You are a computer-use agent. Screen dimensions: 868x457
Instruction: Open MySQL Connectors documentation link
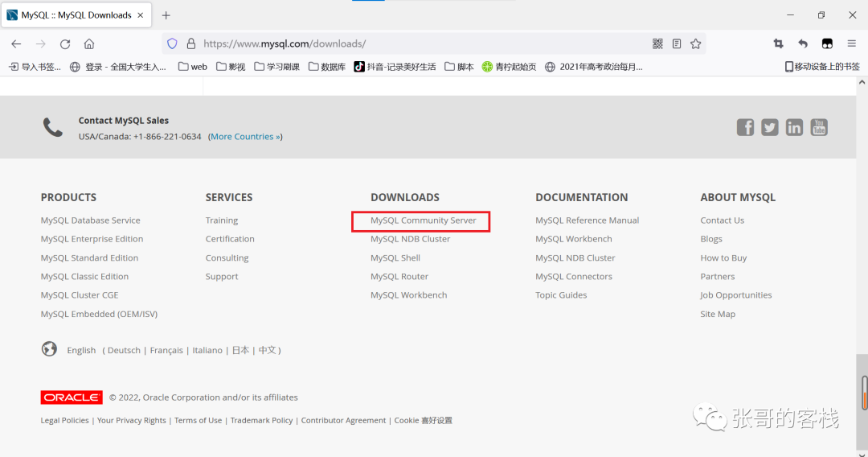click(574, 277)
